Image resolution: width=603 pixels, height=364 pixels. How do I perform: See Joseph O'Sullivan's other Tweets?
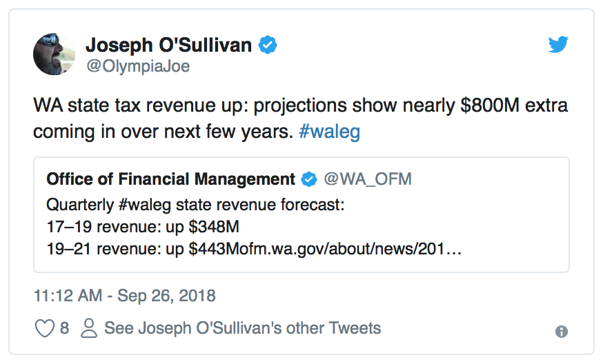click(243, 328)
